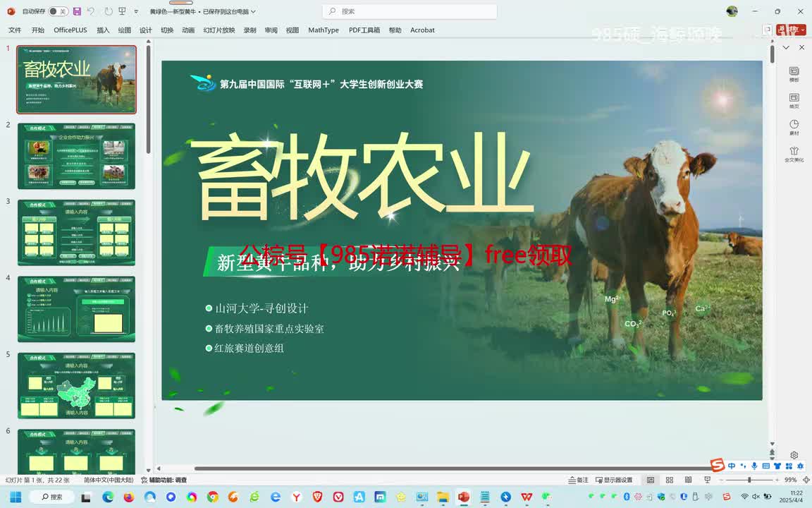
Task: Click the 畜牧养殖国家重点实验室 bullet text
Action: coord(269,328)
